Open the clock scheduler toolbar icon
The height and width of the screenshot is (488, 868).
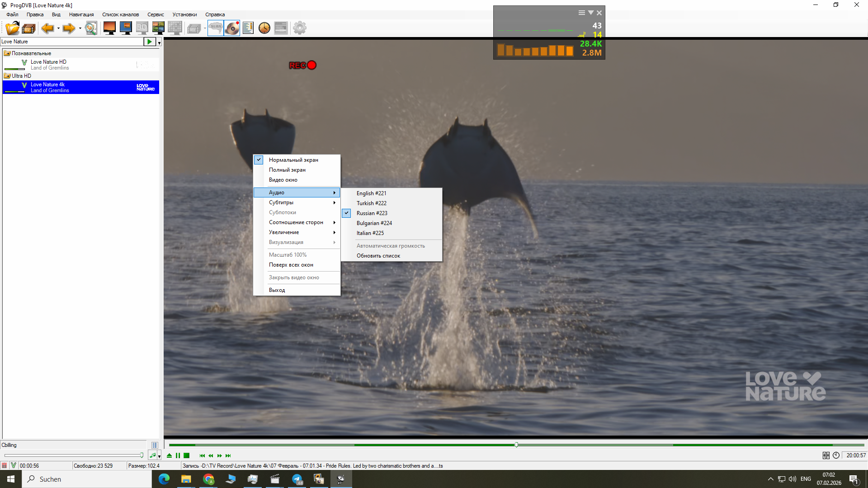tap(264, 28)
